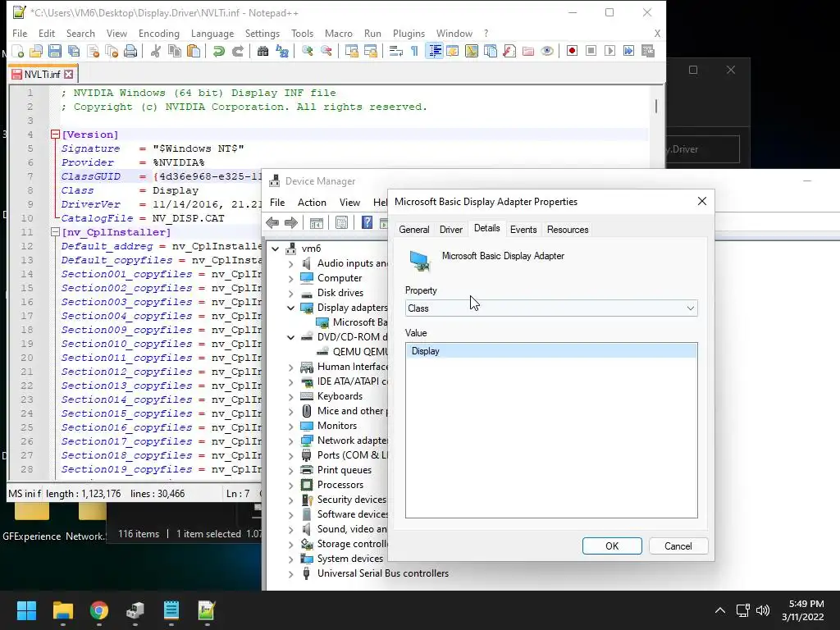Click the Paste toolbar icon
Image resolution: width=840 pixels, height=630 pixels.
tap(194, 51)
